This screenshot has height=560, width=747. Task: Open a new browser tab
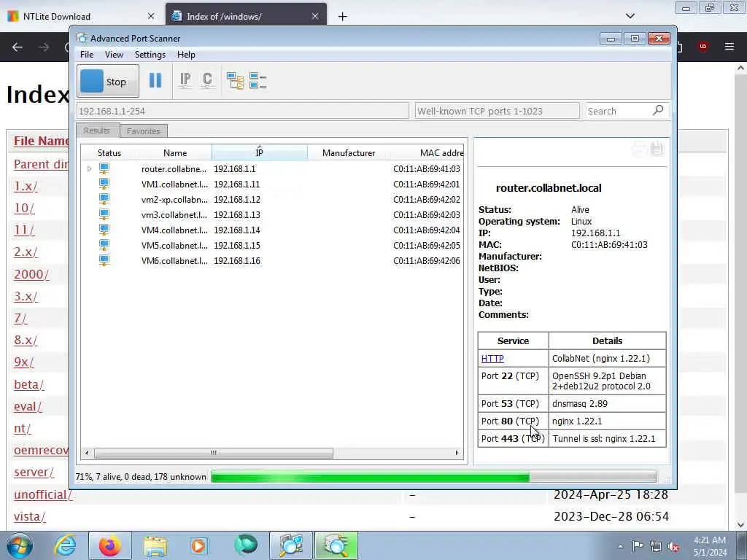(343, 17)
